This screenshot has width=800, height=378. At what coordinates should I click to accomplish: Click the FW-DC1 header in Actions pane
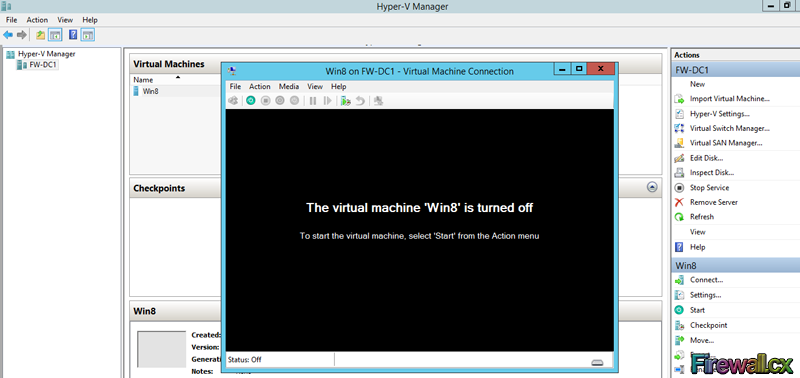(735, 70)
